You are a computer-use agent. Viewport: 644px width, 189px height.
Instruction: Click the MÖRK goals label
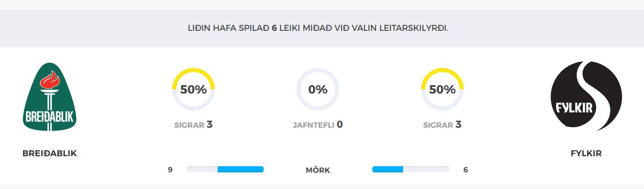point(318,170)
